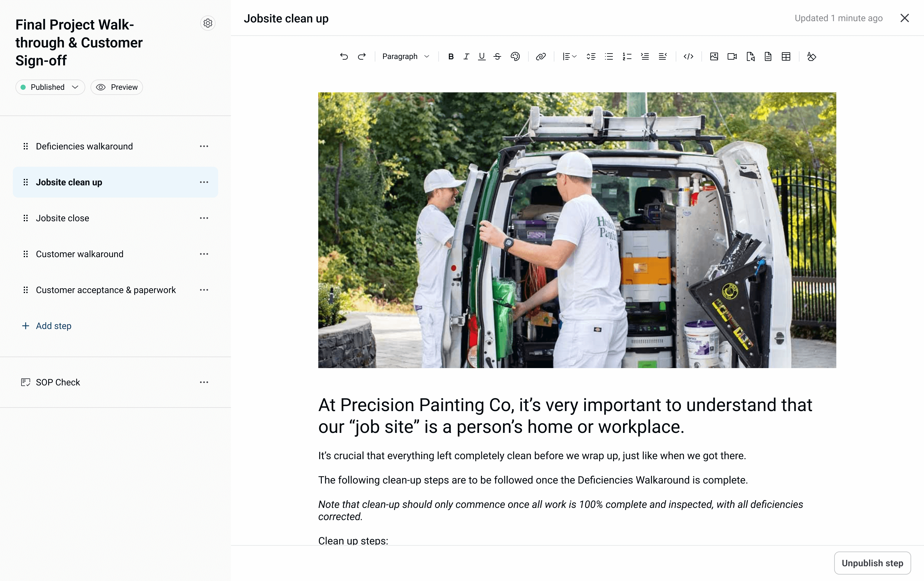924x581 pixels.
Task: Add a hyperlink with the link icon
Action: tap(541, 57)
